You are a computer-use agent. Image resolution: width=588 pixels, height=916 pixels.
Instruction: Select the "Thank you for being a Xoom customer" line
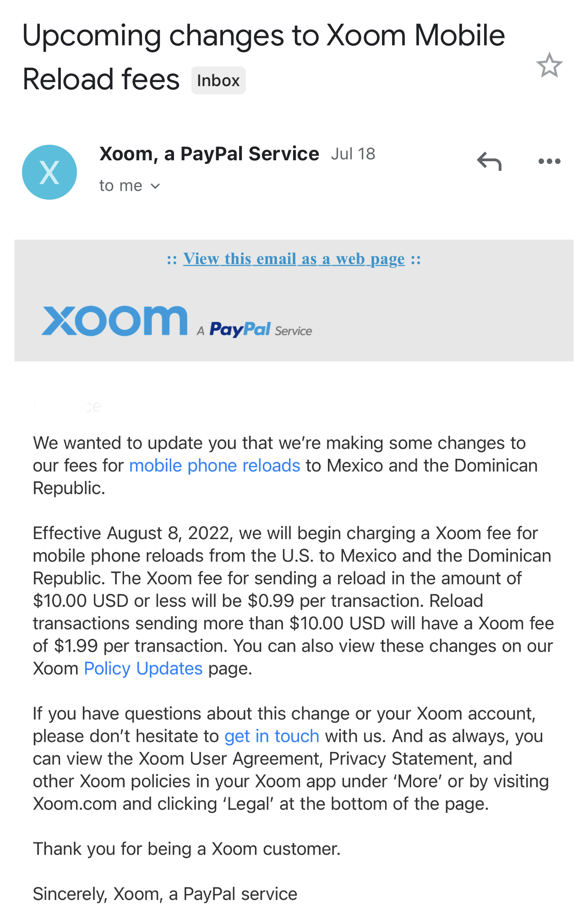187,849
